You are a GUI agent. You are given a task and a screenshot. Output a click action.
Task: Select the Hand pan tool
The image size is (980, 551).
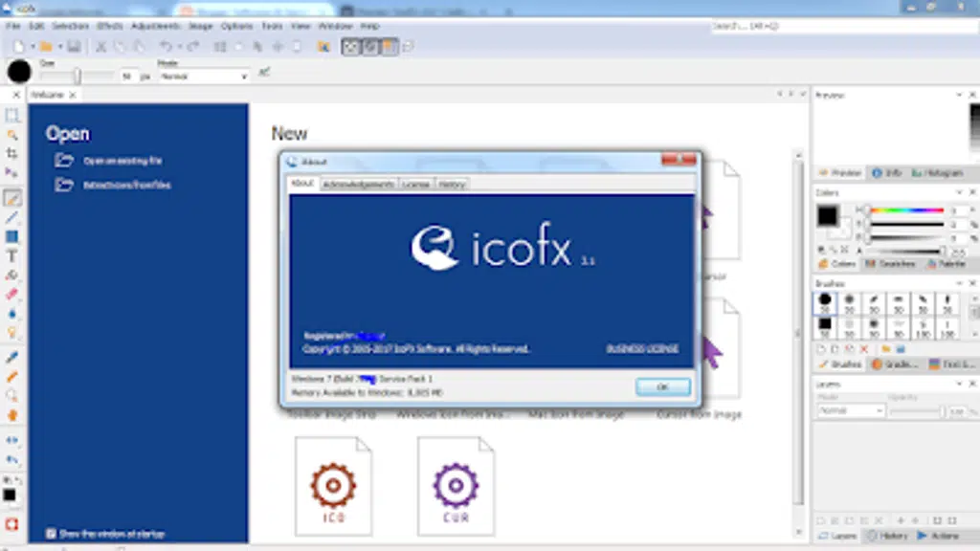click(11, 415)
